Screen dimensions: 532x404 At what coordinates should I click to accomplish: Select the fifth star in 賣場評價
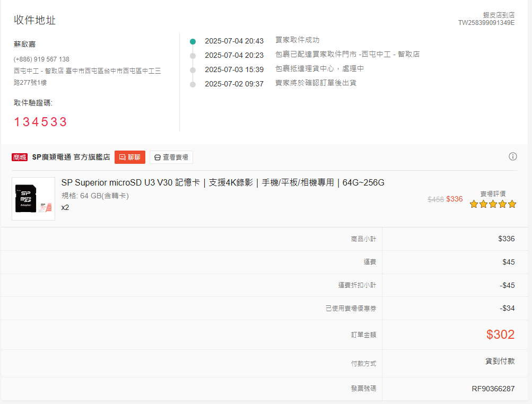(512, 204)
